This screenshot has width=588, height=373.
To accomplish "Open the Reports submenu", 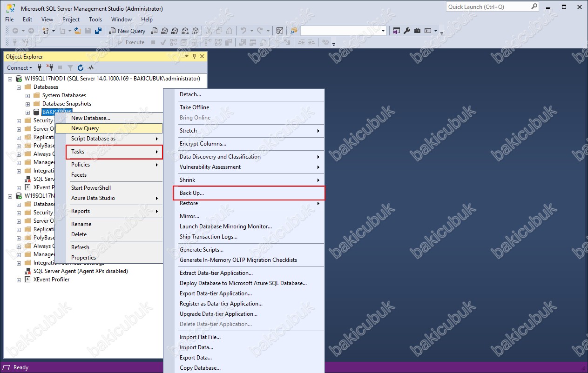I will [109, 211].
